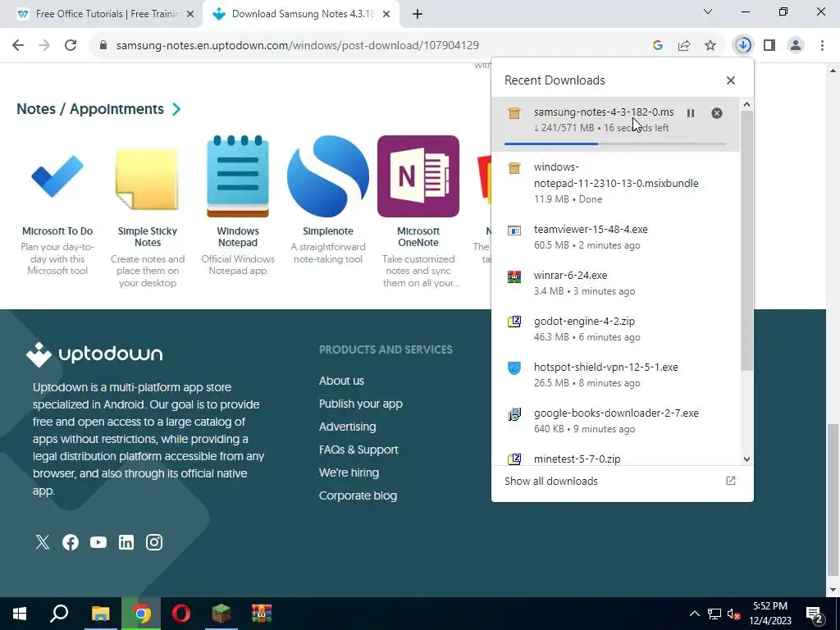840x630 pixels.
Task: Click the address bar URL
Action: point(297,46)
